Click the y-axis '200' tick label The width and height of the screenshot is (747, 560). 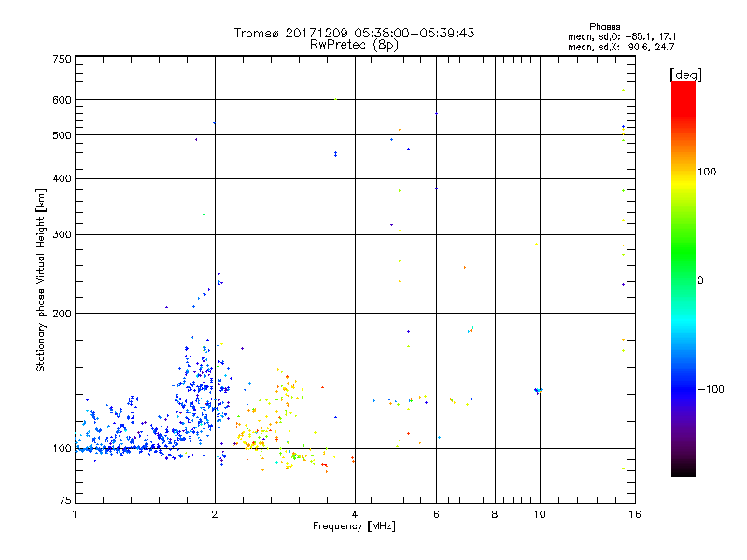pos(62,314)
